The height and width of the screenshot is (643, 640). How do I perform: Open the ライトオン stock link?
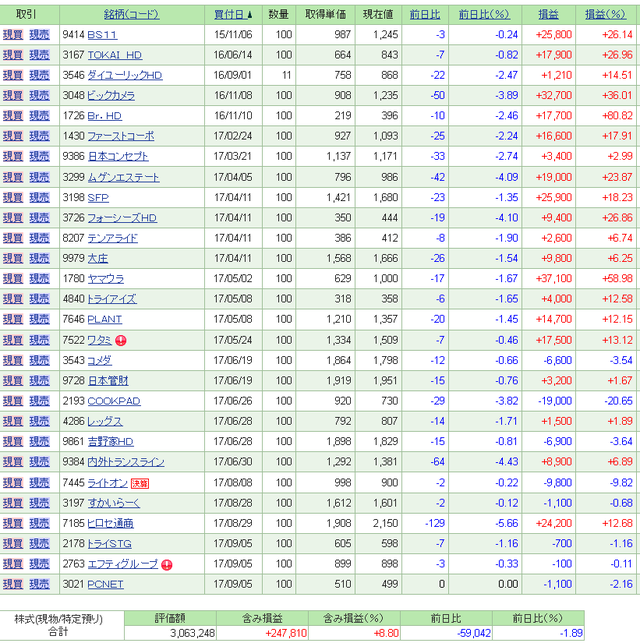click(107, 483)
